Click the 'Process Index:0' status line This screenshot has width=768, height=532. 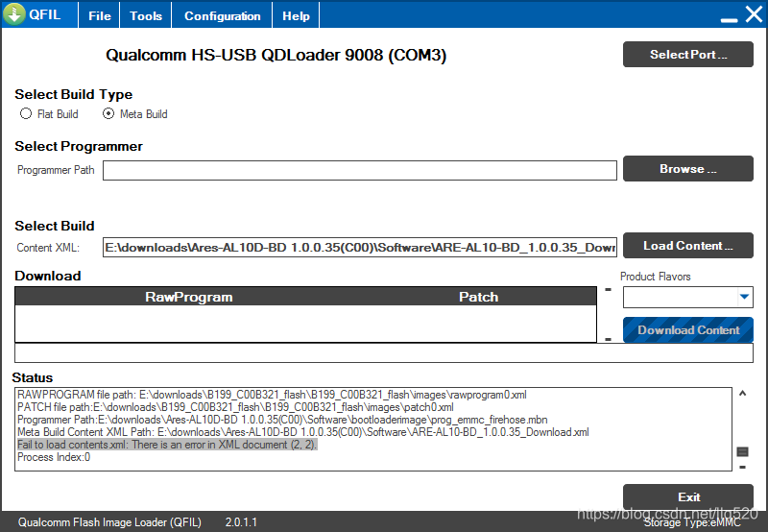click(54, 457)
